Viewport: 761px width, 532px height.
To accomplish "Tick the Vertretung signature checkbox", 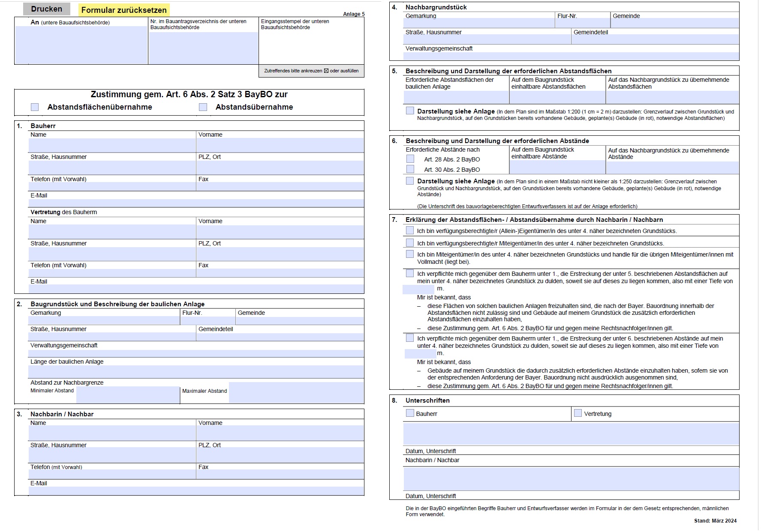I will (578, 413).
